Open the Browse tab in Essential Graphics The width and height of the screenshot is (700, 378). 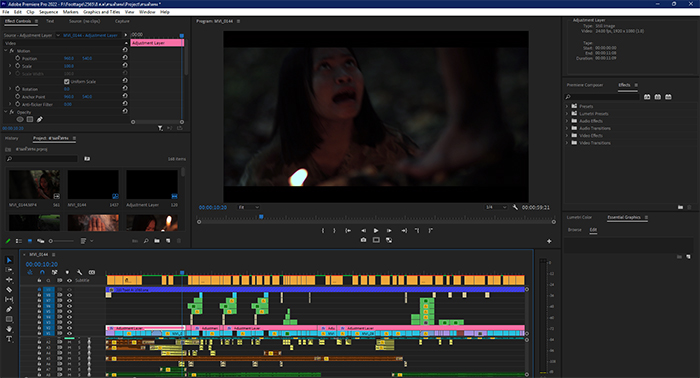click(x=575, y=230)
